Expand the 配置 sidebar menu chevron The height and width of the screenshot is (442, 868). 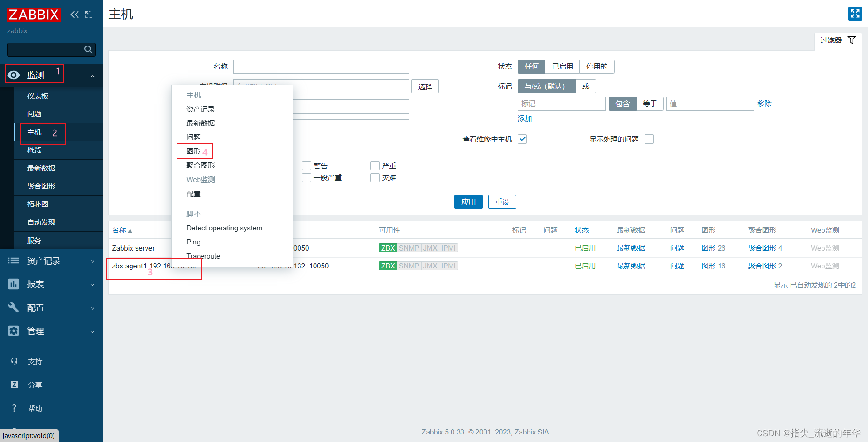(x=92, y=308)
